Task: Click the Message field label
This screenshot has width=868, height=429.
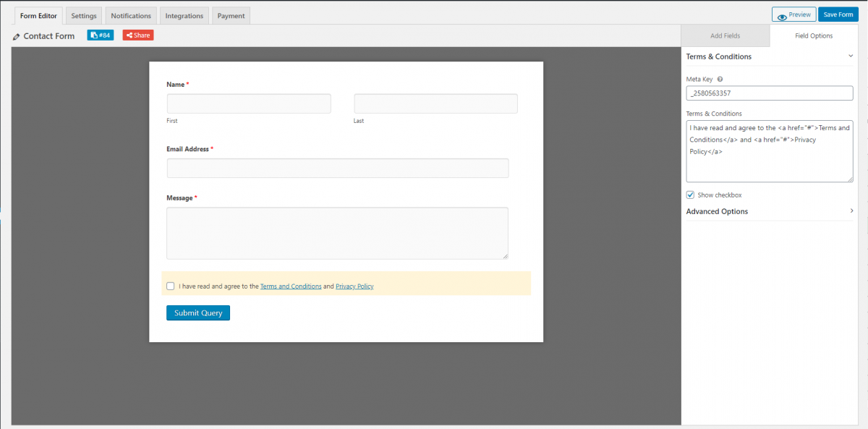Action: [x=179, y=198]
